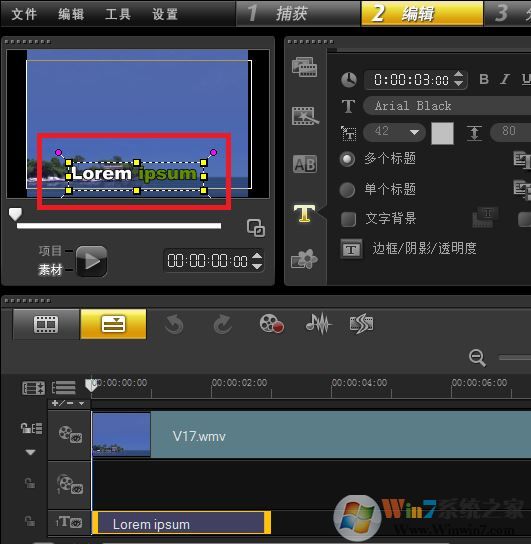Viewport: 531px width, 544px height.
Task: Open the 文件 menu
Action: pos(24,14)
